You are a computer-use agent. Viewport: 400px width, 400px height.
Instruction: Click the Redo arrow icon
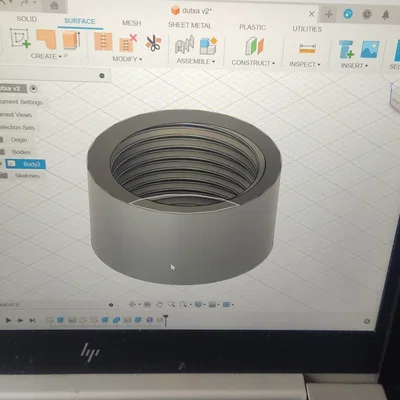click(26, 3)
